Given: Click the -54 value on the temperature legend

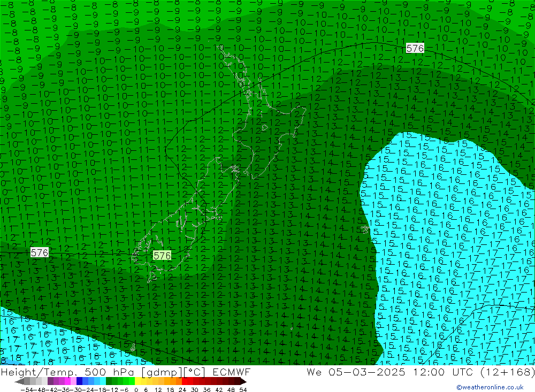Looking at the screenshot, I should tap(27, 390).
